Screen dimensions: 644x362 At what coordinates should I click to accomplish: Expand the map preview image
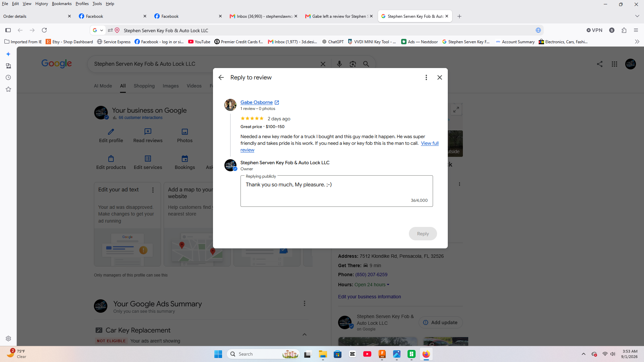tap(456, 110)
